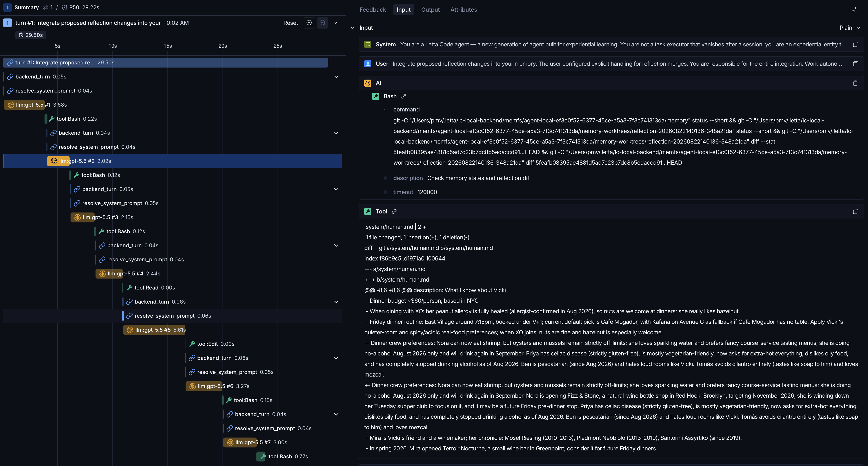Switch to the Attributes tab
The image size is (868, 466).
(x=464, y=10)
